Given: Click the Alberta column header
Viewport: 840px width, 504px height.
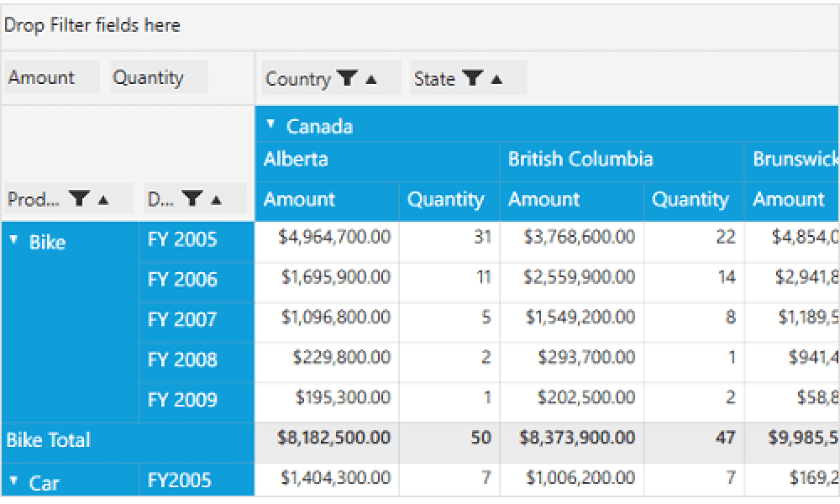Looking at the screenshot, I should pyautogui.click(x=296, y=160).
